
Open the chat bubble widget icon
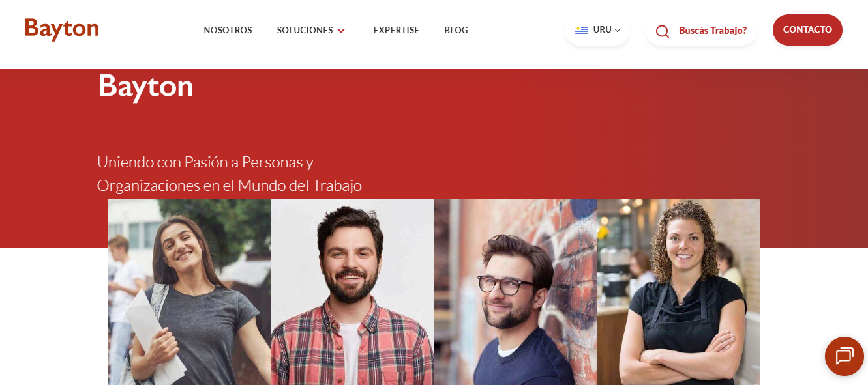(x=844, y=356)
